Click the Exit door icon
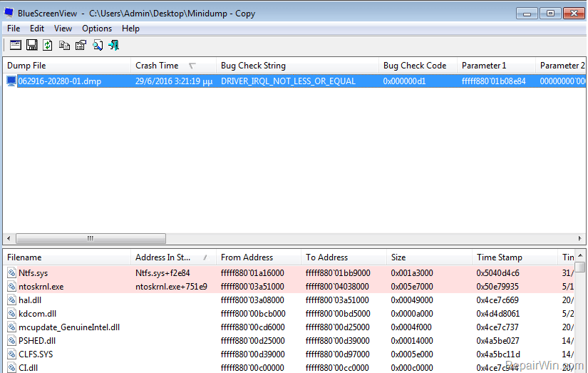 (113, 45)
